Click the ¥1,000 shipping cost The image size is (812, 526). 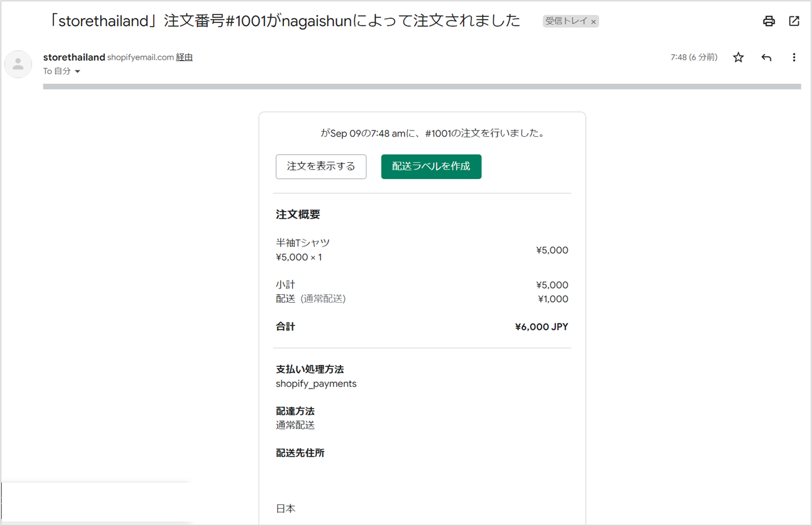tap(553, 299)
